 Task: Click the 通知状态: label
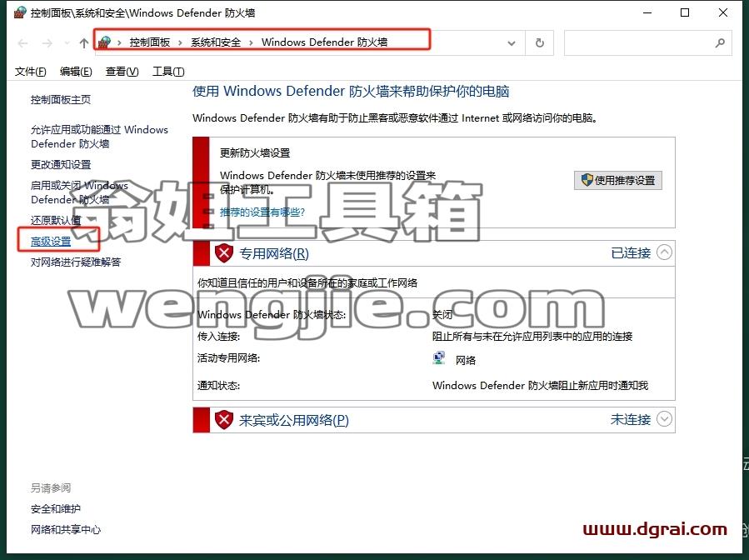point(218,386)
